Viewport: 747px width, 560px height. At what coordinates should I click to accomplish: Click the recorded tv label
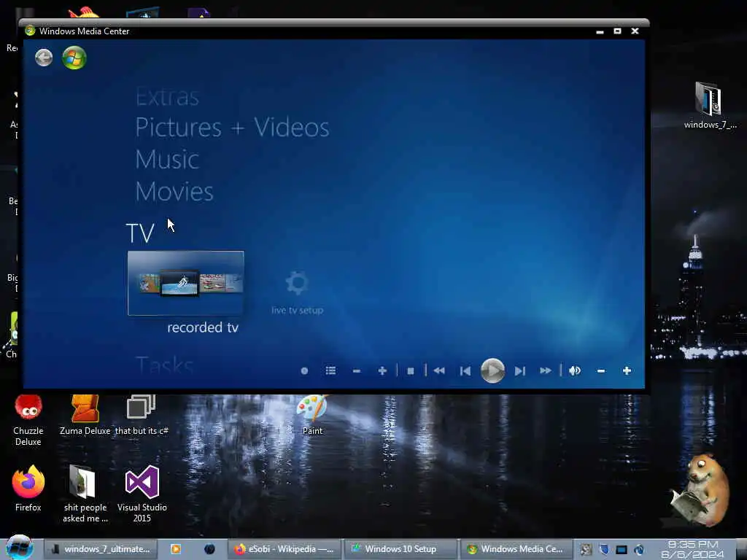(203, 327)
